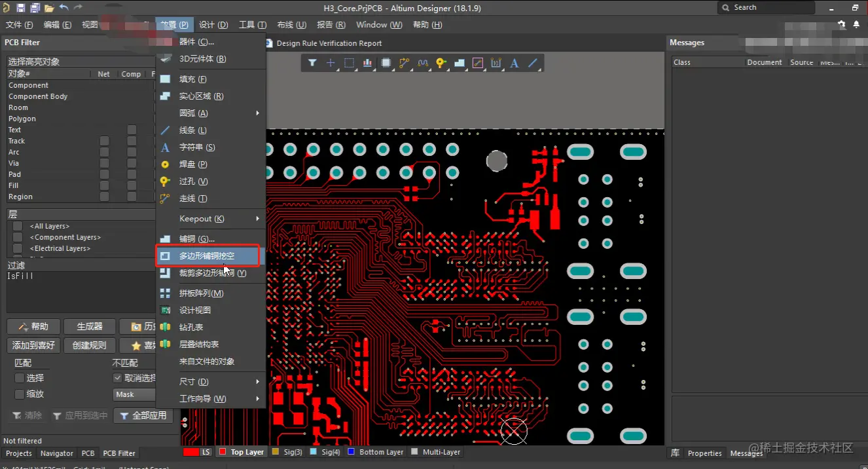The width and height of the screenshot is (868, 469).
Task: Click the magenta-bordered icon in the floating toolbar
Action: tap(478, 63)
